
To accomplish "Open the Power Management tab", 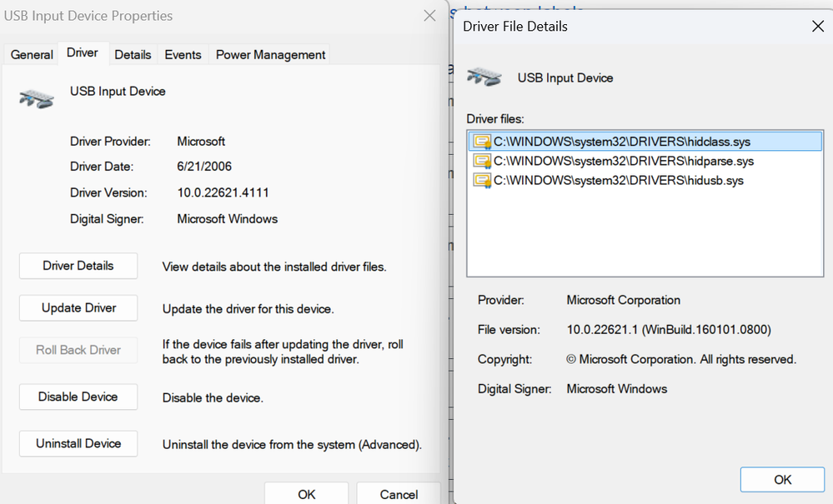I will pyautogui.click(x=270, y=55).
